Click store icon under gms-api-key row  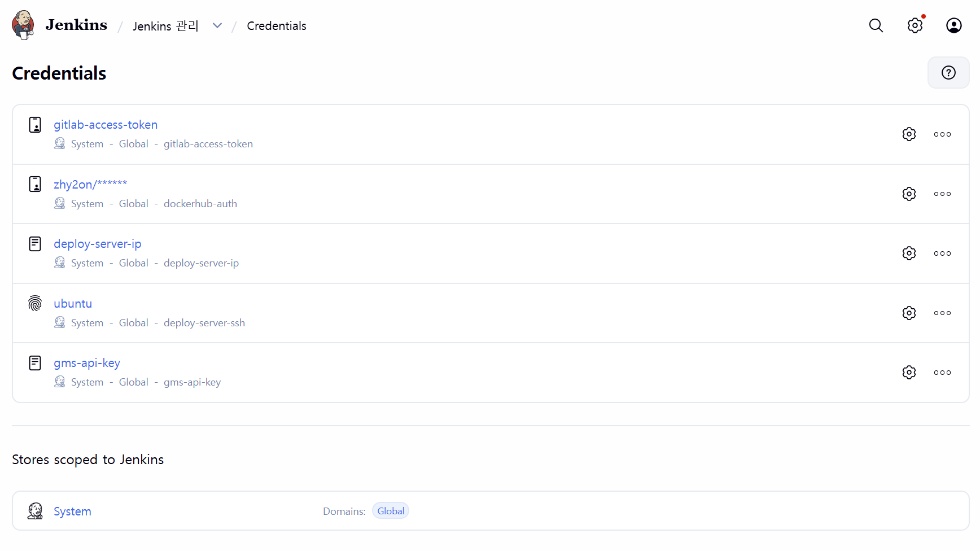[x=59, y=382]
